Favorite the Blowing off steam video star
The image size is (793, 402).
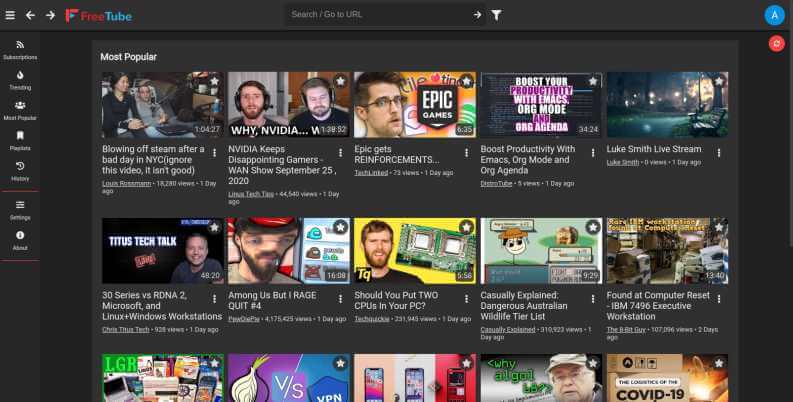(214, 81)
